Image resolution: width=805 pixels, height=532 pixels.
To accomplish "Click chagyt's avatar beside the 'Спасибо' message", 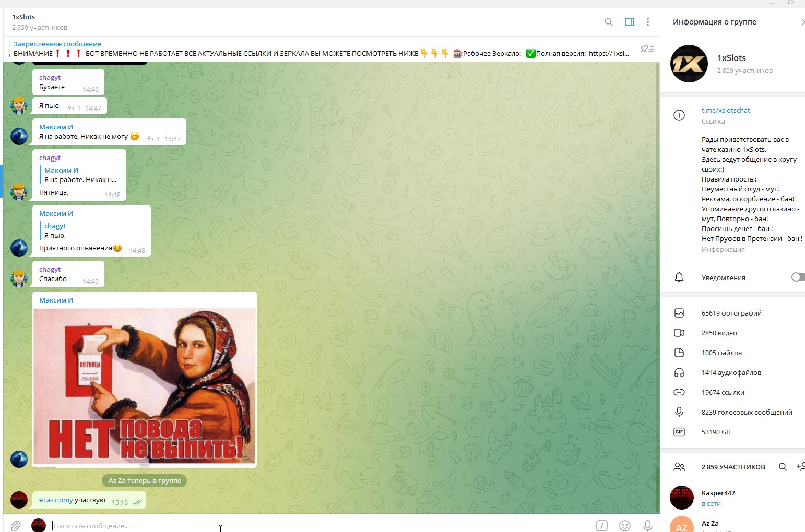I will pos(19,279).
